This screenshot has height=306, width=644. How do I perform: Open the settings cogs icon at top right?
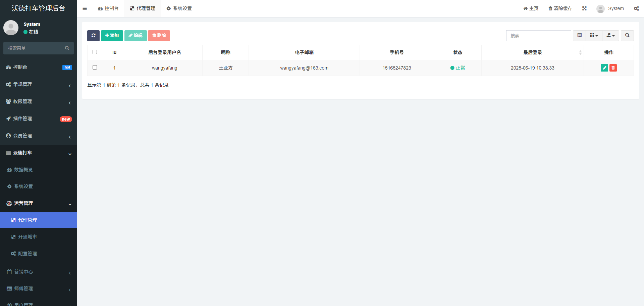click(x=636, y=8)
